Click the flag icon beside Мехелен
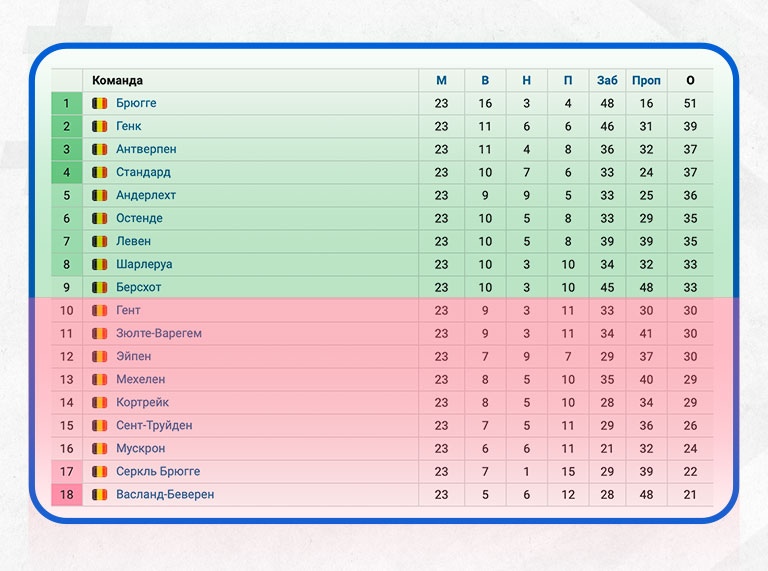768x571 pixels. (100, 379)
